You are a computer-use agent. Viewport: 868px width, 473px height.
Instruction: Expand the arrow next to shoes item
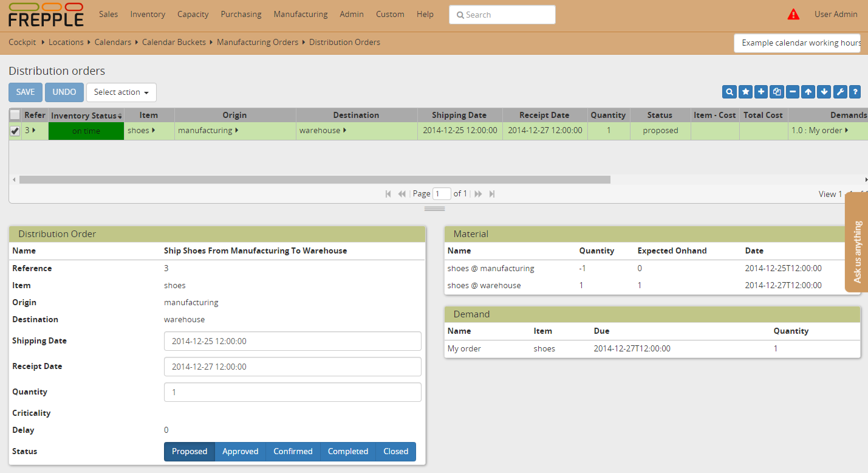[x=154, y=131]
